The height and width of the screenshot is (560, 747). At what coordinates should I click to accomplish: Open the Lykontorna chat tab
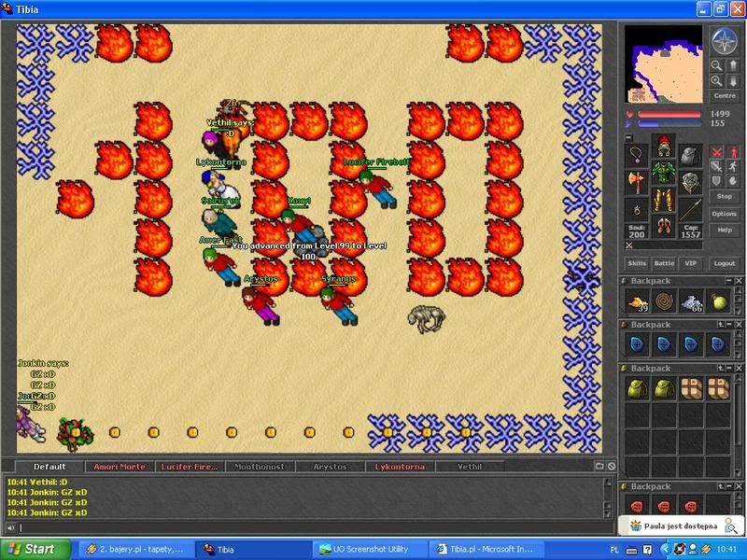coord(400,467)
